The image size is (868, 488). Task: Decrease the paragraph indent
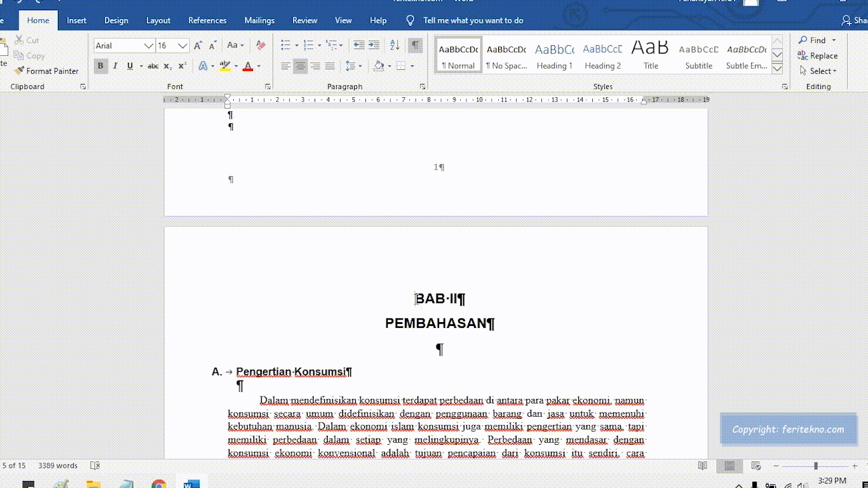pos(359,46)
